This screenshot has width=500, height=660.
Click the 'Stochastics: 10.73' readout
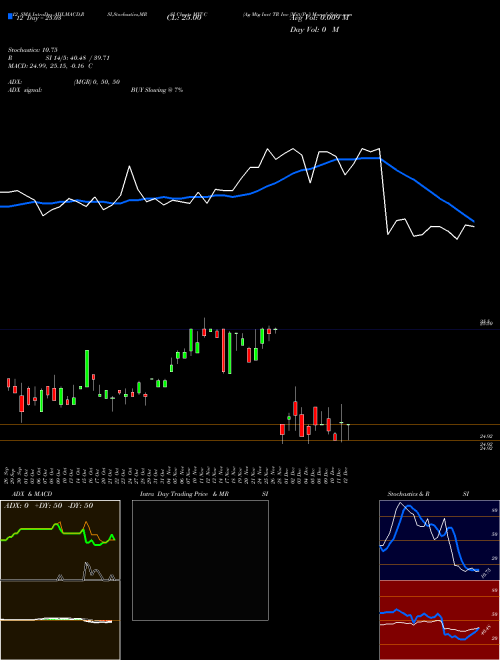pos(32,50)
